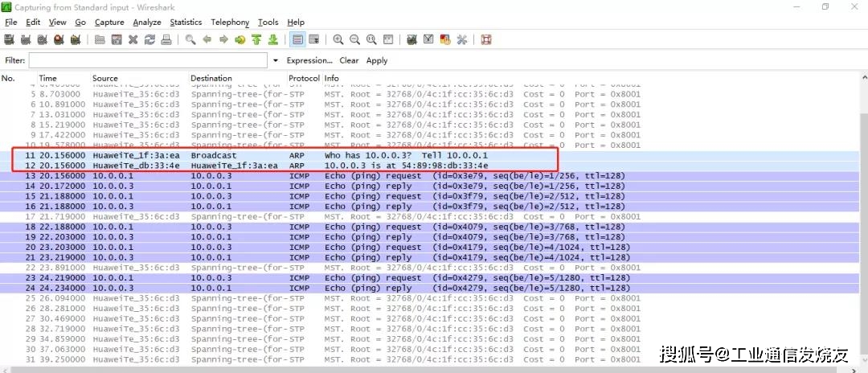Viewport: 868px width, 373px height.
Task: Open the View menu
Action: pos(58,23)
